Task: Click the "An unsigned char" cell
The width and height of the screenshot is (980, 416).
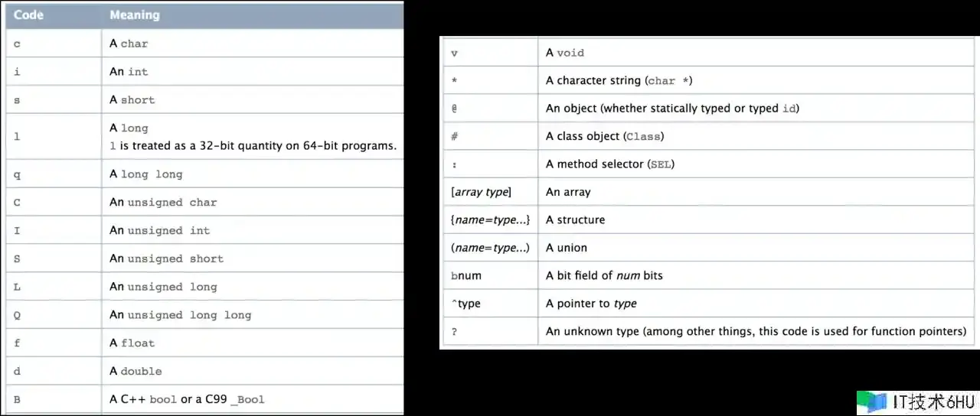Action: click(163, 203)
